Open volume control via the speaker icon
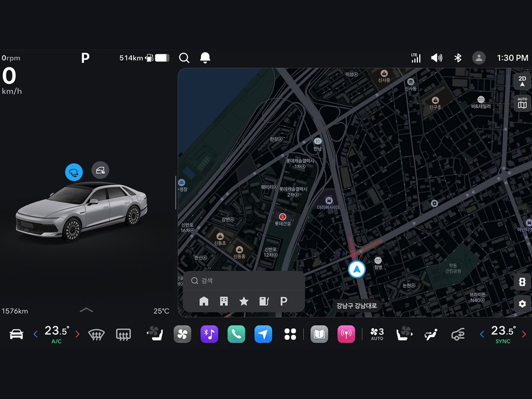 [x=436, y=58]
